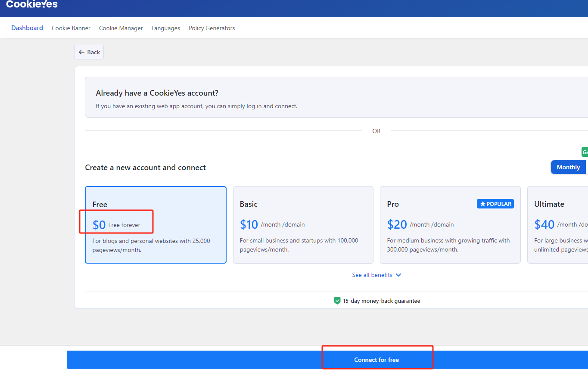Viewport: 588px width, 370px height.
Task: Open the Policy Generators tab
Action: click(212, 28)
